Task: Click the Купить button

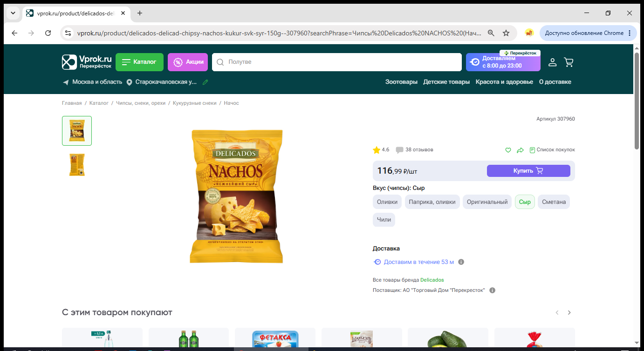Action: pos(528,171)
